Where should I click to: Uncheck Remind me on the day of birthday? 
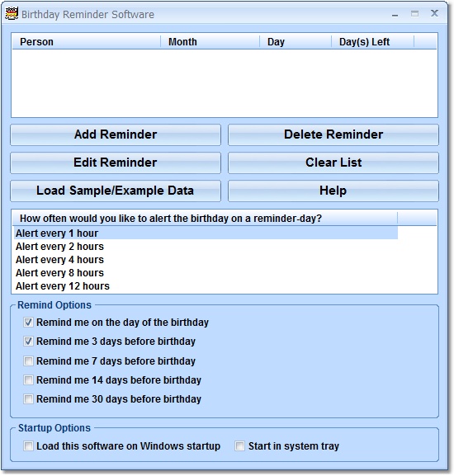28,322
